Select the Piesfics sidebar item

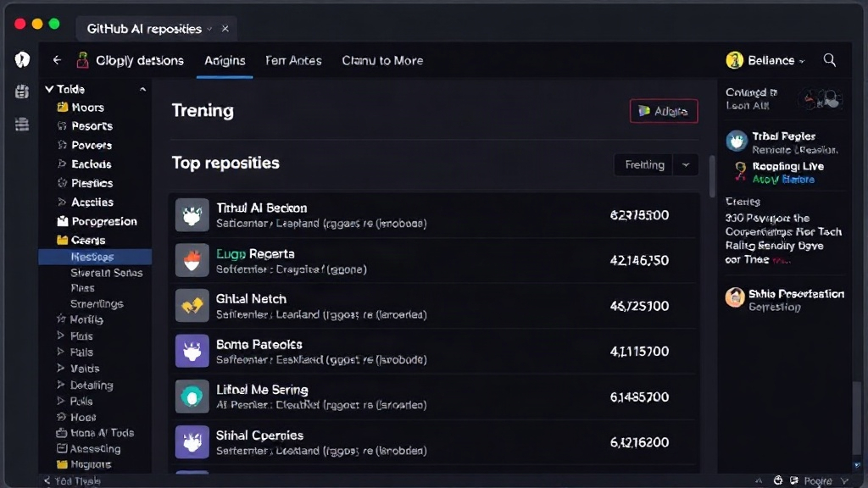point(92,183)
